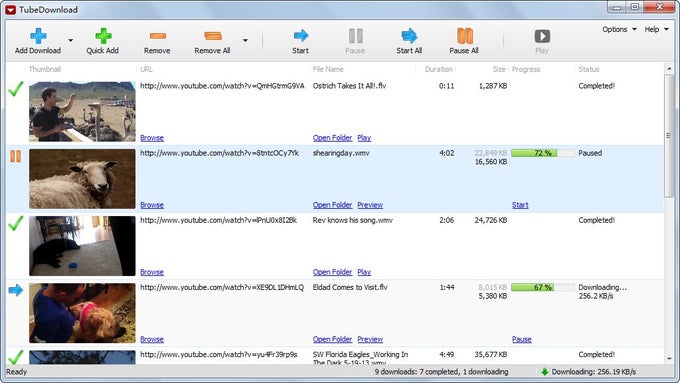The width and height of the screenshot is (680, 383).
Task: Open Folder for Ostrich Takes It All
Action: pos(332,137)
